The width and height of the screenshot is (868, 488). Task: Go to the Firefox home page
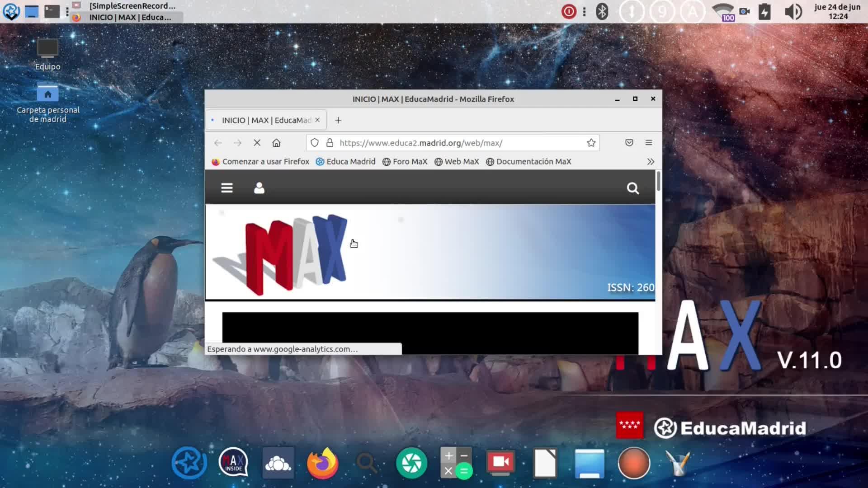[x=276, y=143]
